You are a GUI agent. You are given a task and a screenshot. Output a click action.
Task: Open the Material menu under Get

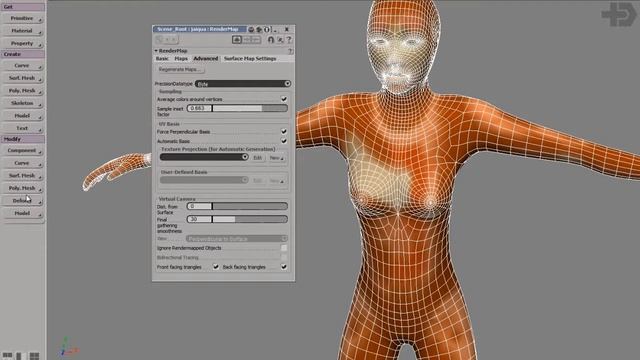point(22,31)
